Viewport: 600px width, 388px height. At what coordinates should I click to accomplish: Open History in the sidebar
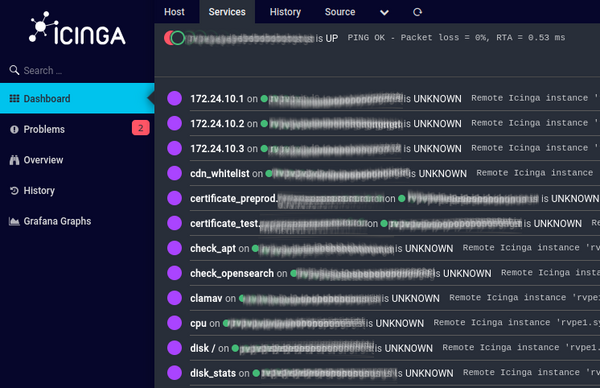pyautogui.click(x=77, y=191)
